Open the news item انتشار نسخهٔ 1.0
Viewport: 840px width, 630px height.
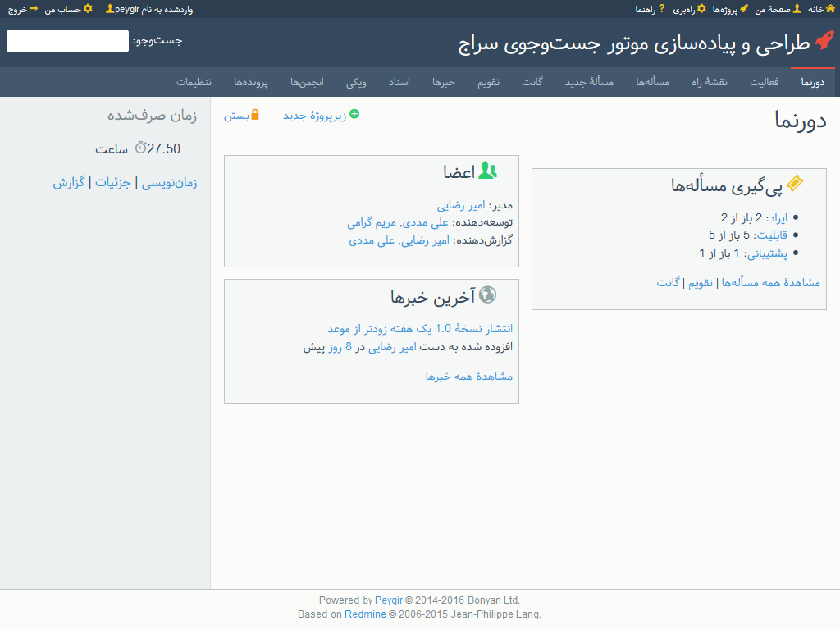420,328
